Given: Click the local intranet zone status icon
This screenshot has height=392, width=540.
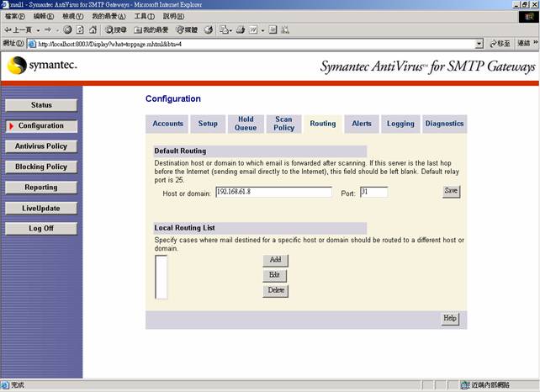Looking at the screenshot, I should click(464, 384).
